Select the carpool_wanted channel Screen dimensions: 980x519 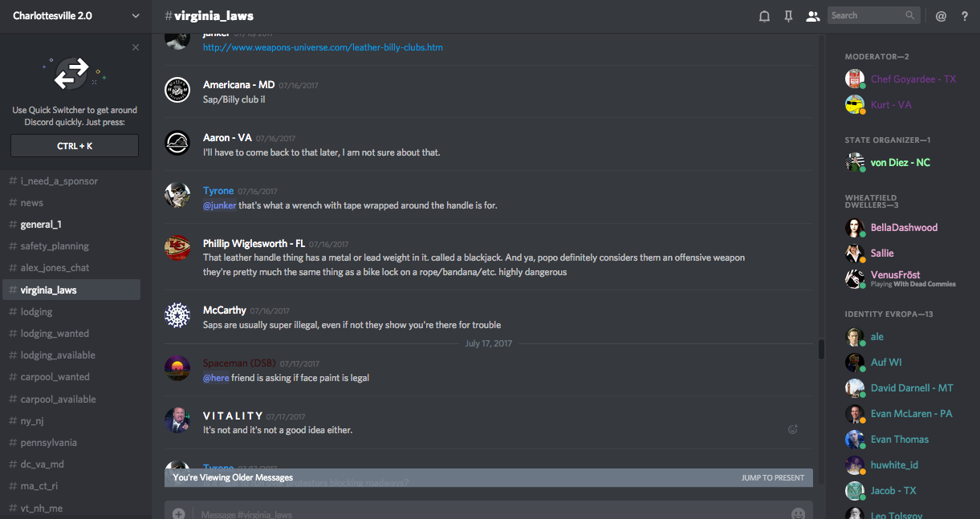[55, 377]
